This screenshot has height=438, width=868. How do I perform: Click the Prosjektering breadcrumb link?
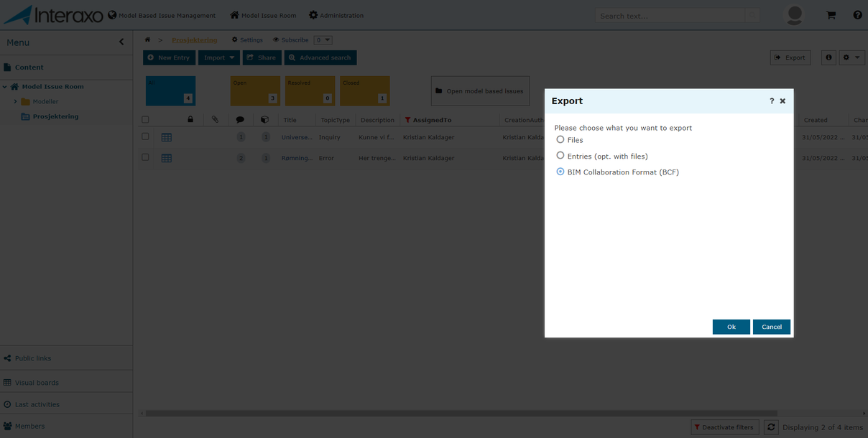(195, 40)
